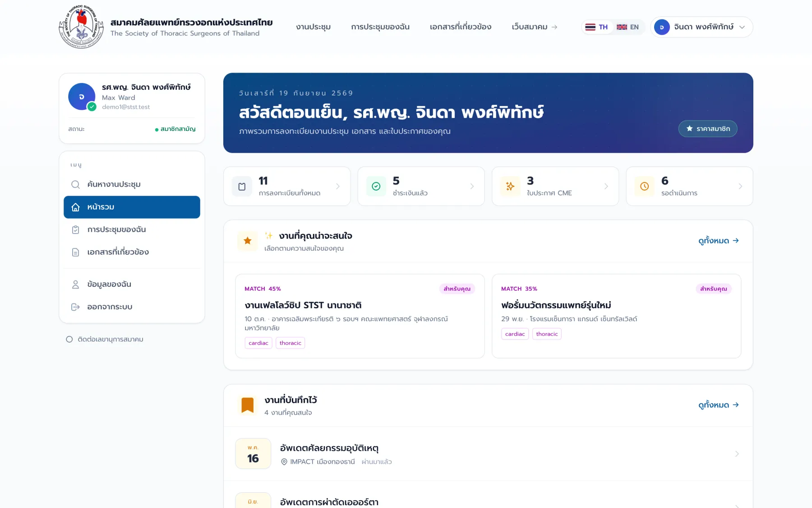The height and width of the screenshot is (508, 812).
Task: Select ข้อมูลของฉัน in the sidebar menu
Action: tap(132, 284)
